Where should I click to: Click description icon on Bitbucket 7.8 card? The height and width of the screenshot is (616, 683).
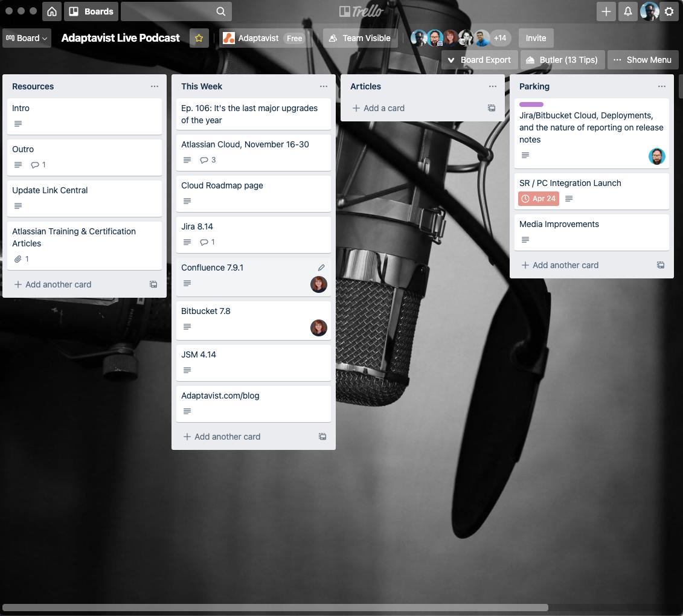point(187,326)
